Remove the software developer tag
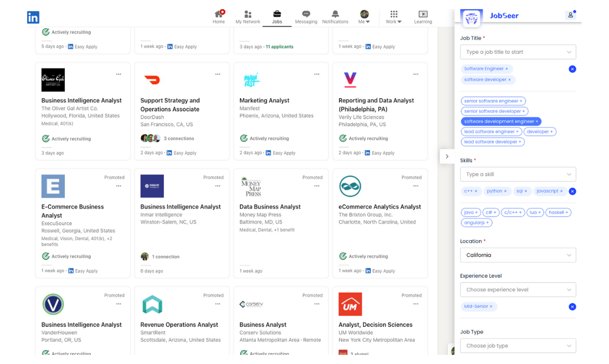Image resolution: width=609 pixels, height=364 pixels. point(509,80)
